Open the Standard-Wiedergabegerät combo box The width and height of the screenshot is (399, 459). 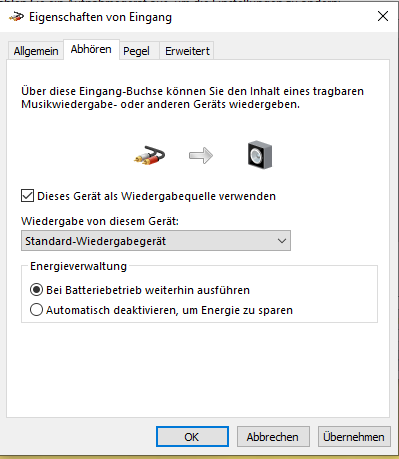(x=156, y=241)
